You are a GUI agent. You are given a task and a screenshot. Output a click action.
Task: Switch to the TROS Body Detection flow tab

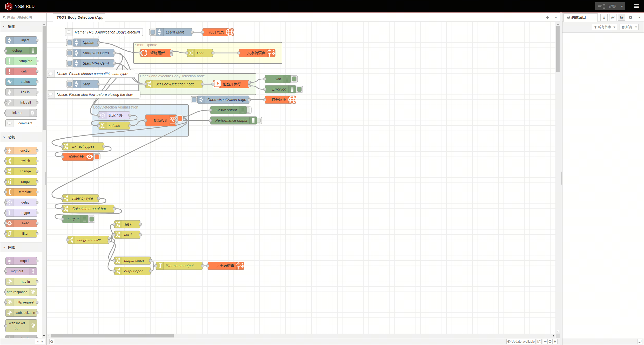click(x=79, y=17)
